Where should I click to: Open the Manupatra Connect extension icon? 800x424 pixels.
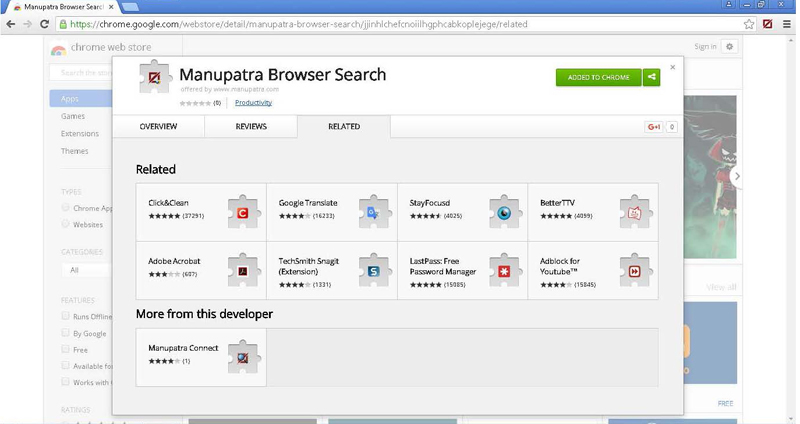pos(243,357)
